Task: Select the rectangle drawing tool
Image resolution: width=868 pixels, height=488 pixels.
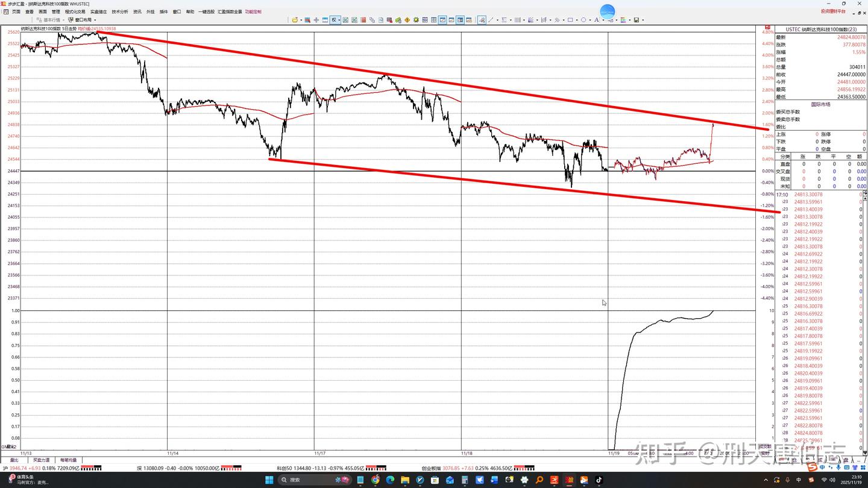Action: coord(570,20)
